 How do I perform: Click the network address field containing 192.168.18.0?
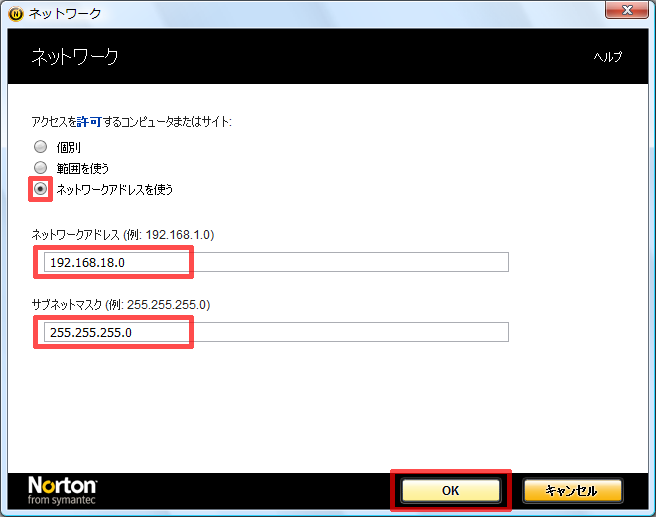tap(272, 262)
